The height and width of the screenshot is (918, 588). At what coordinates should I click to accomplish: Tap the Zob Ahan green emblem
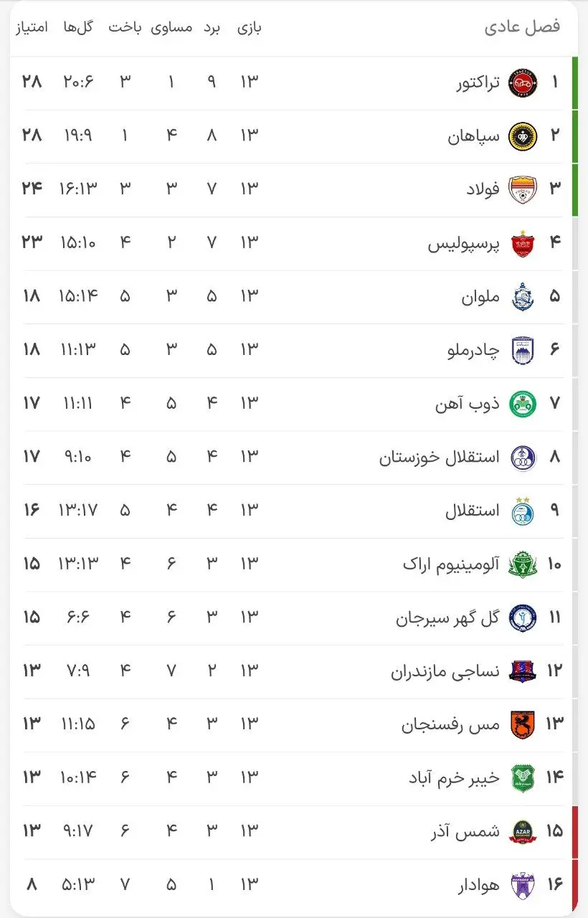[522, 404]
